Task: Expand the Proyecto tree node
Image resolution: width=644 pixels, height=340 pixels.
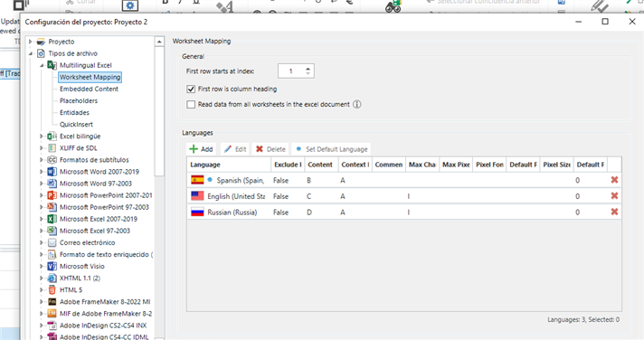Action: (x=30, y=42)
